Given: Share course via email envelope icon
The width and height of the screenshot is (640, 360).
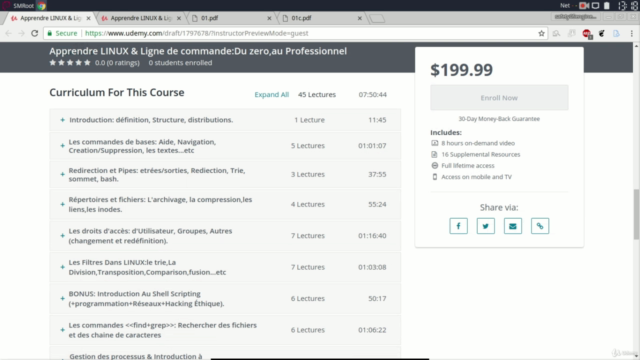Looking at the screenshot, I should (513, 226).
